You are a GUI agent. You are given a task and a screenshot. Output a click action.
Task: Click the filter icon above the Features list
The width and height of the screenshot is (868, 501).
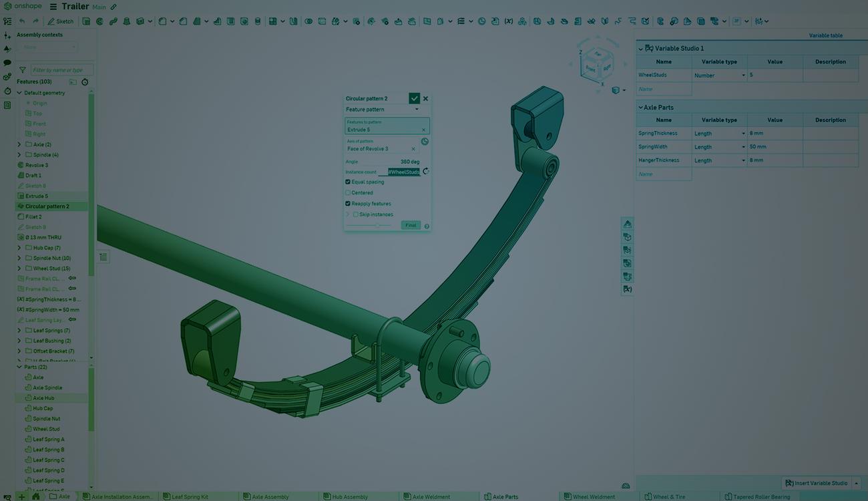(22, 69)
